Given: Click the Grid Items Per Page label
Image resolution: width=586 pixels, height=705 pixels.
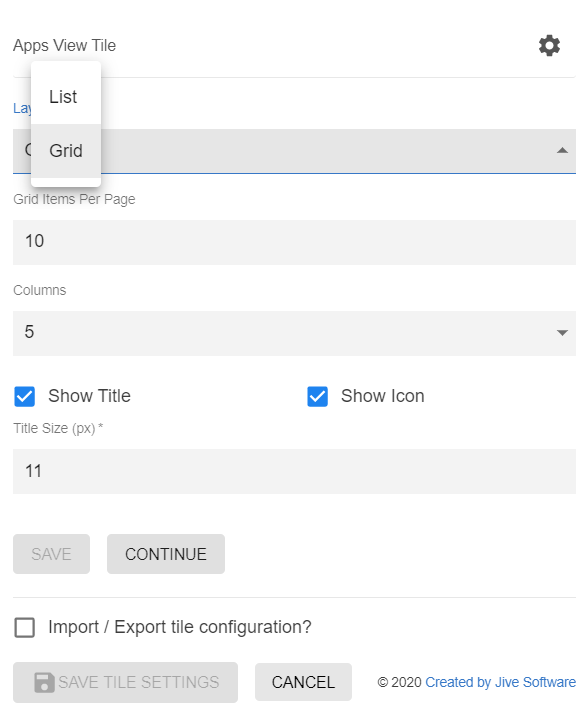Looking at the screenshot, I should pyautogui.click(x=74, y=199).
